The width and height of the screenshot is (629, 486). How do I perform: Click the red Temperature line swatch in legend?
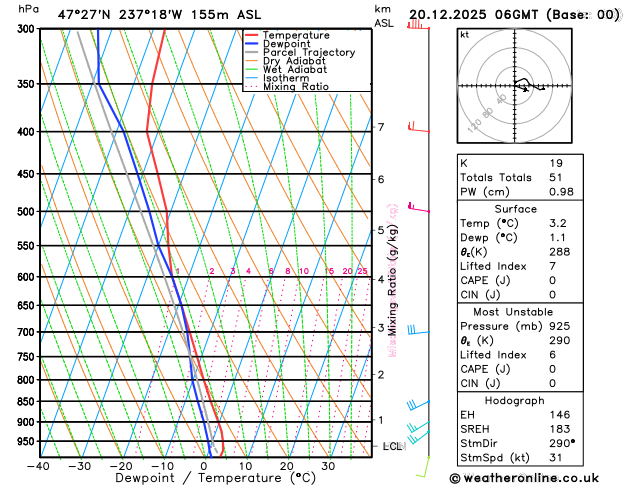pos(252,35)
